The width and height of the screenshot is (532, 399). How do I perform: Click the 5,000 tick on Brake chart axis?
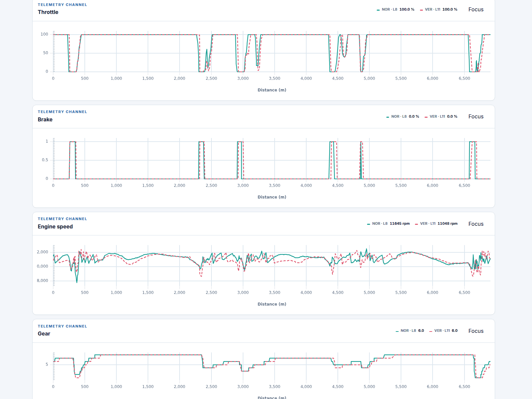(x=369, y=186)
